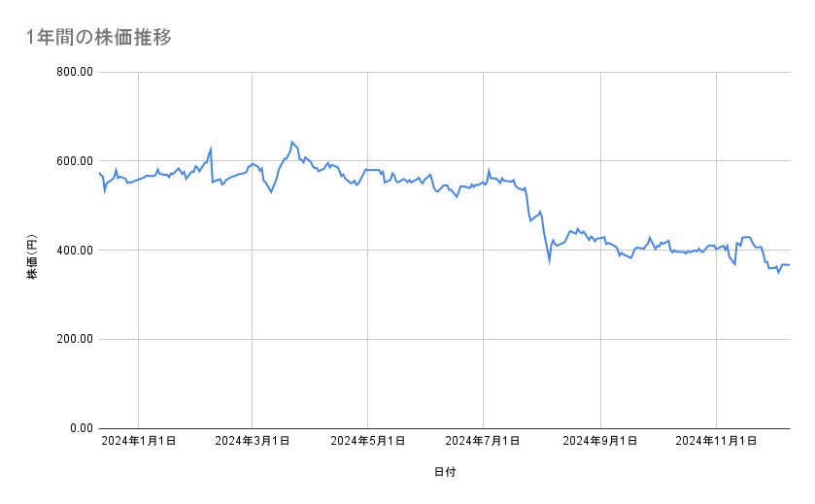Click the sharp August low on the line
The width and height of the screenshot is (815, 504).
coord(549,261)
